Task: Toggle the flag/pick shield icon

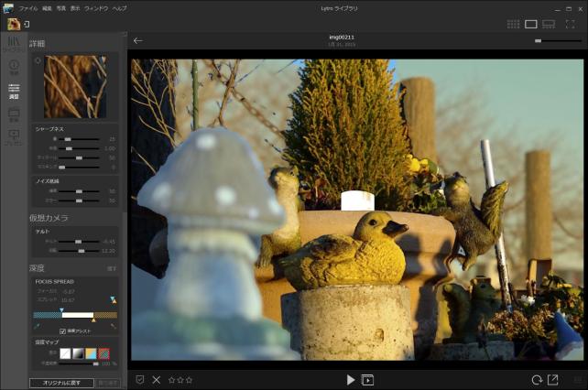Action: coord(139,380)
